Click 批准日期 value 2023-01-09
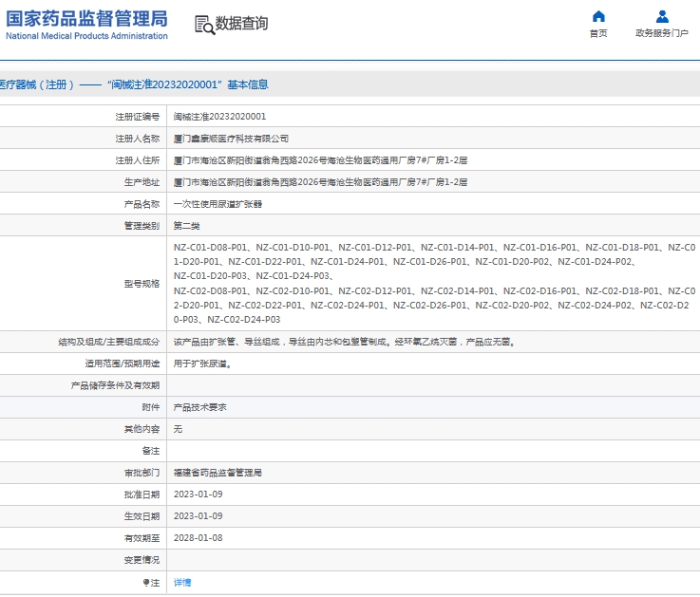Image resolution: width=700 pixels, height=597 pixels. (198, 494)
